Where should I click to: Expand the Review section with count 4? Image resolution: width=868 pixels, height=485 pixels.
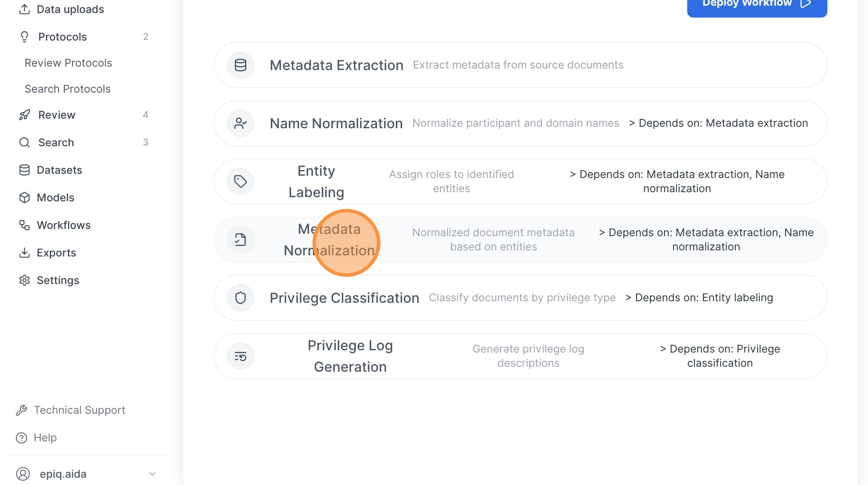point(84,115)
